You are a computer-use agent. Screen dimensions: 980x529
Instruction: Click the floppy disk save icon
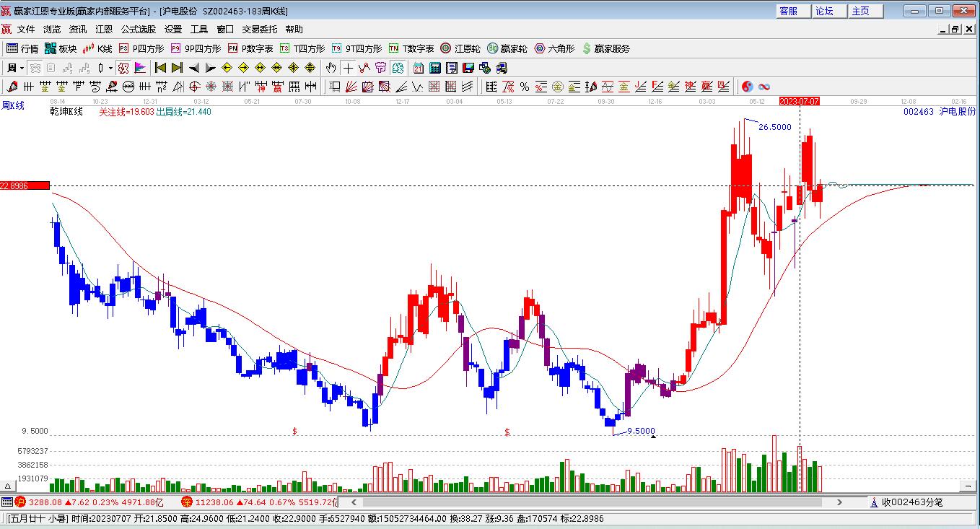[x=468, y=68]
